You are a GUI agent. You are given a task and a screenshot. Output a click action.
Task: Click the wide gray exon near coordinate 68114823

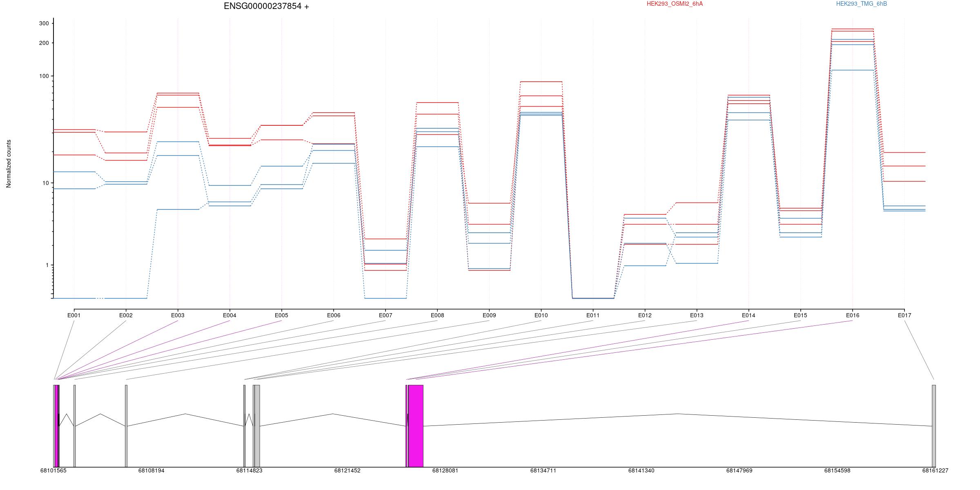coord(257,426)
